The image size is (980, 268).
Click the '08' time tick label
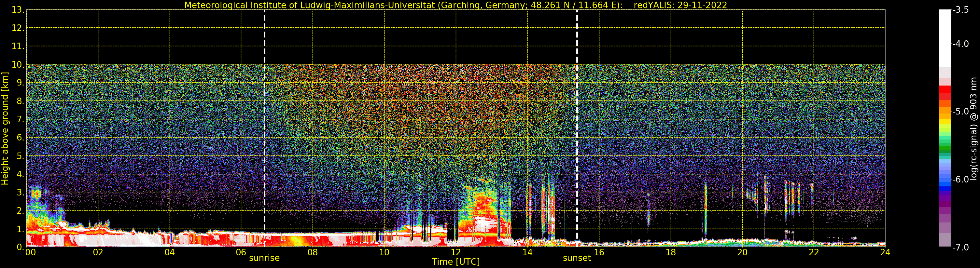coord(312,252)
